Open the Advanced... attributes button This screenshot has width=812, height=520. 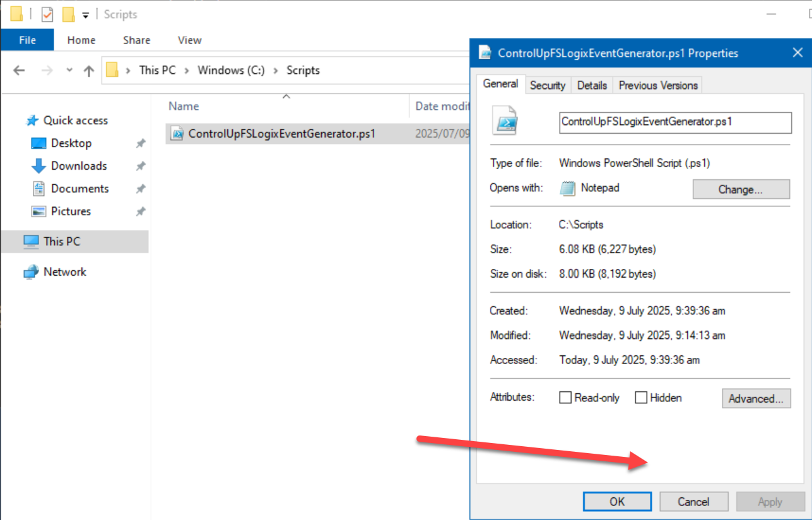(756, 398)
